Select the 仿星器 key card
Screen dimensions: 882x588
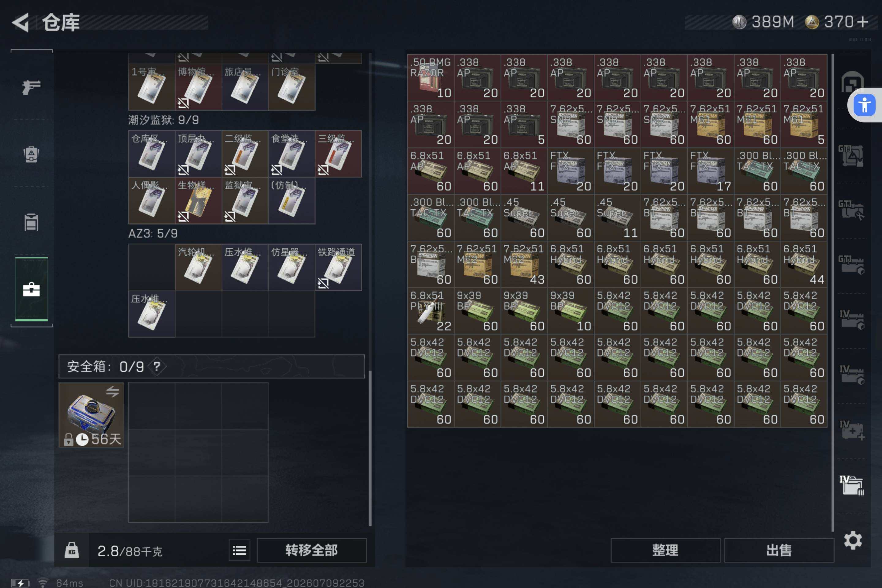click(x=292, y=267)
